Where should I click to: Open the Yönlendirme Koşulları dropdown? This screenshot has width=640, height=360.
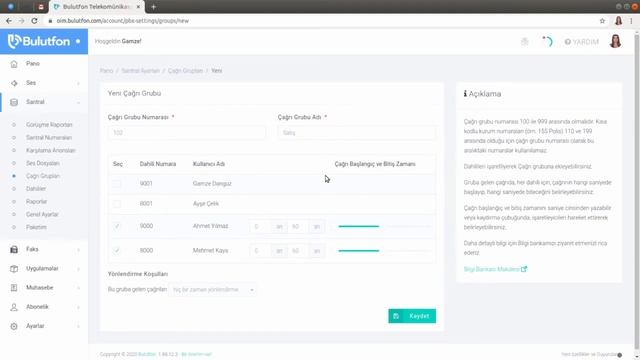pyautogui.click(x=213, y=290)
